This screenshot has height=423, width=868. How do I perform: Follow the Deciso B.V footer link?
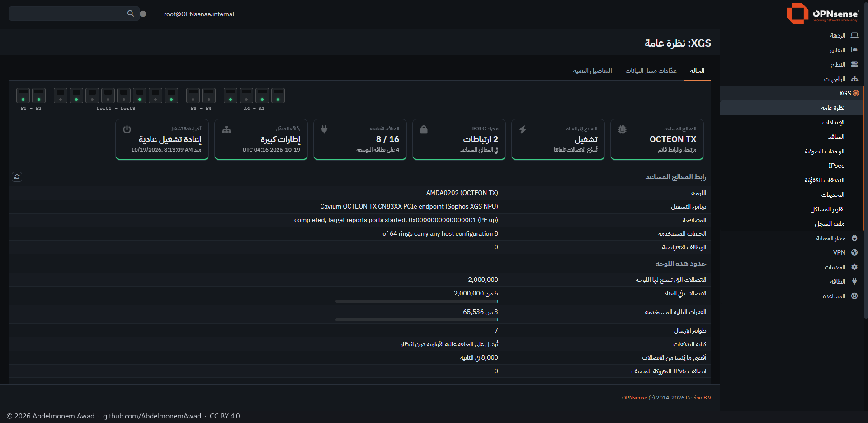pyautogui.click(x=698, y=398)
